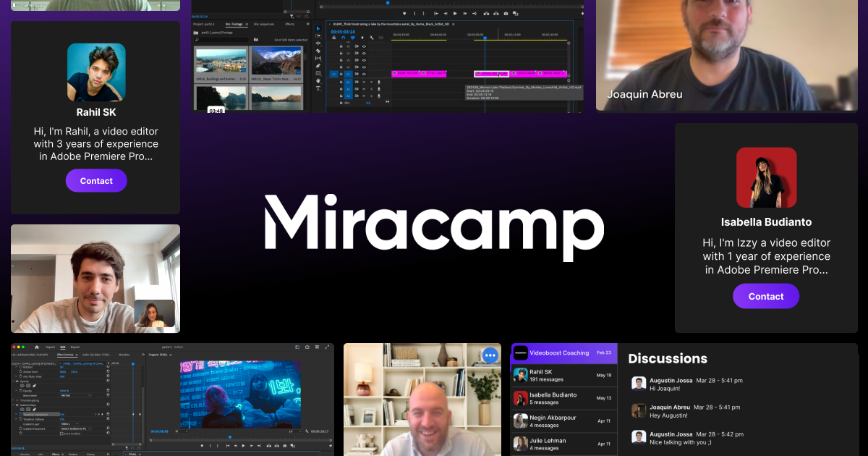Screen dimensions: 868x456
Task: Open the Audio Clip Mixer tab
Action: pyautogui.click(x=96, y=355)
